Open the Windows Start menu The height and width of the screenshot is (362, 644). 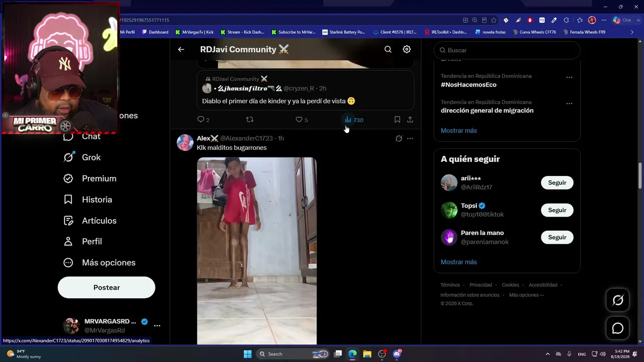(248, 354)
